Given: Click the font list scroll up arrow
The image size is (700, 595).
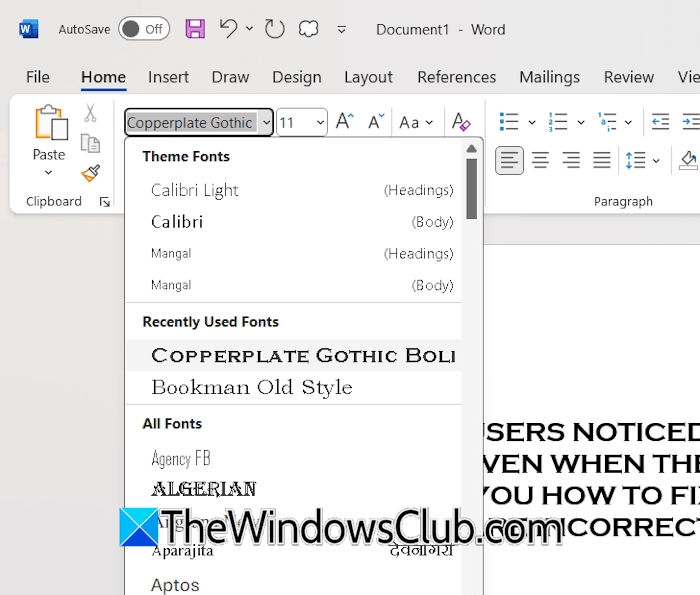Looking at the screenshot, I should click(471, 149).
